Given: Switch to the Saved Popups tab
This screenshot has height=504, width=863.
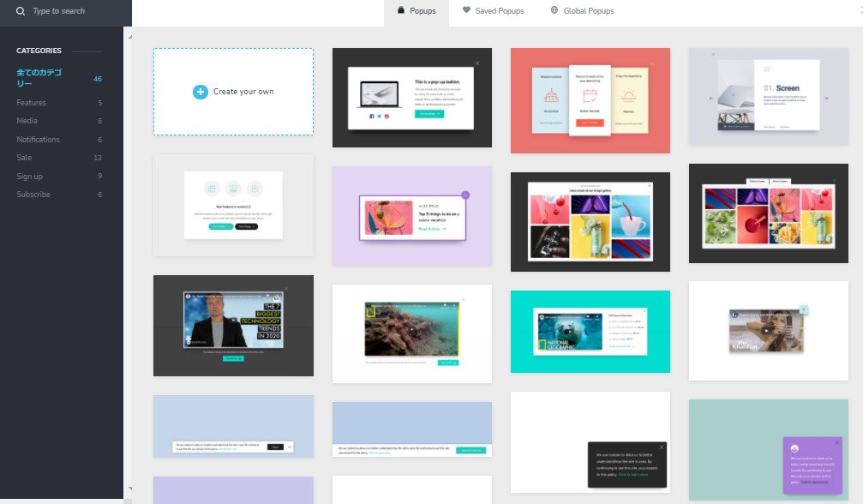Looking at the screenshot, I should 499,11.
